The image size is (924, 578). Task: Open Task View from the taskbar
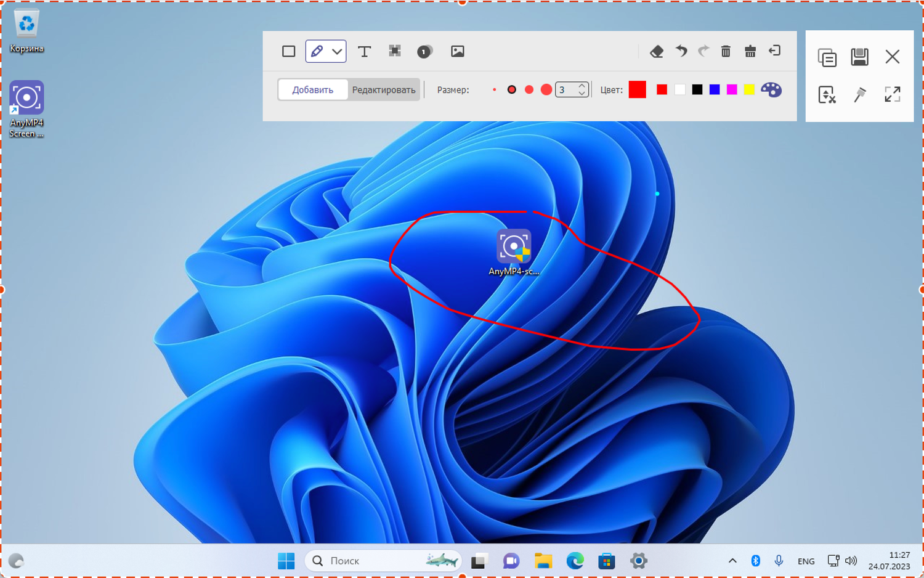479,561
